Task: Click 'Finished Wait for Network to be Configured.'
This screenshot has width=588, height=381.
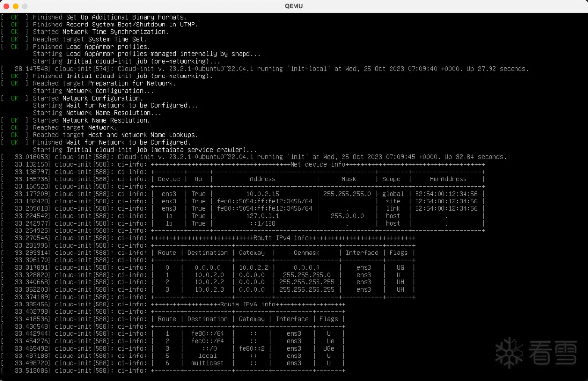Action: pos(112,142)
